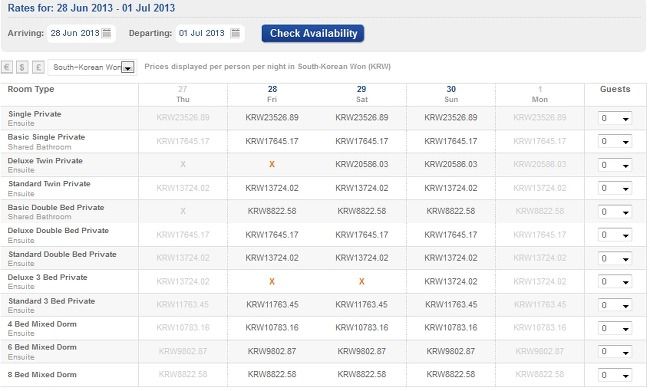Click Deluxe Double Bed Private price for Friday
This screenshot has width=650, height=391.
(272, 235)
